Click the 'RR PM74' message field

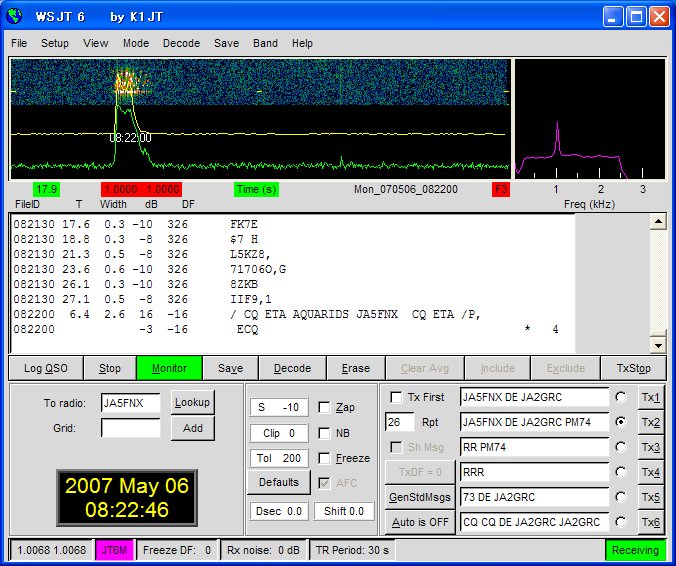(534, 447)
